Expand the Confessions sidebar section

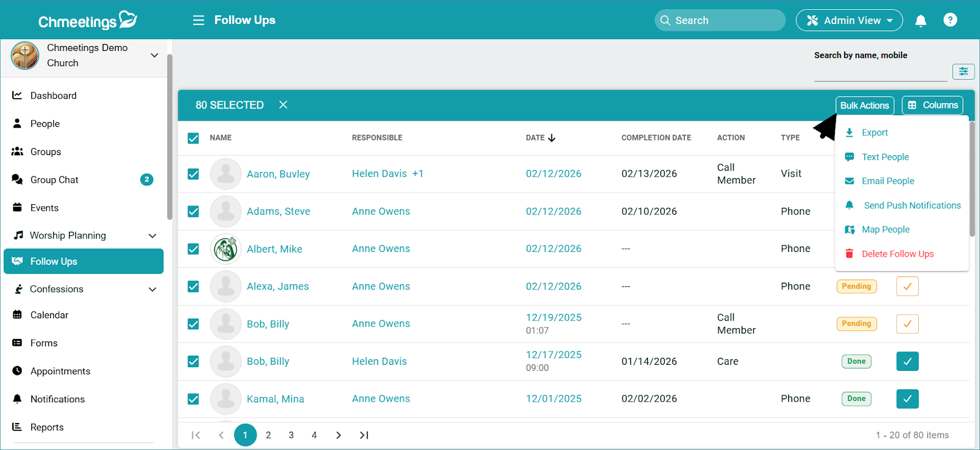pyautogui.click(x=153, y=289)
